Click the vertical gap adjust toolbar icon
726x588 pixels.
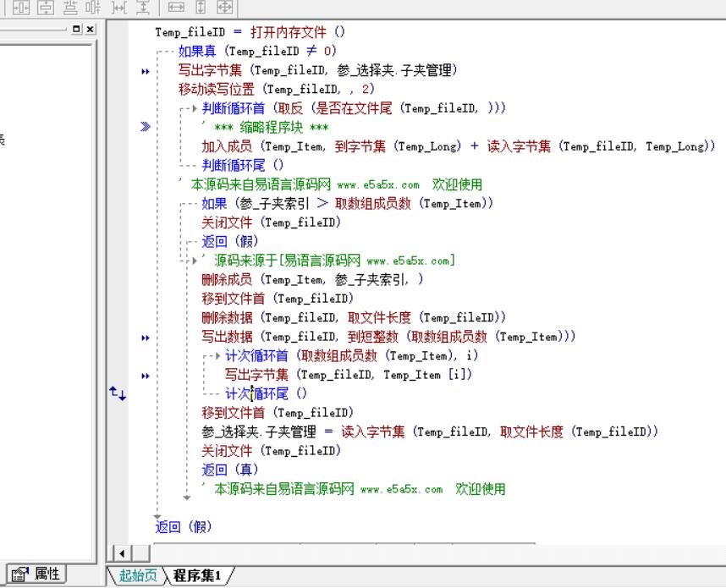[143, 7]
